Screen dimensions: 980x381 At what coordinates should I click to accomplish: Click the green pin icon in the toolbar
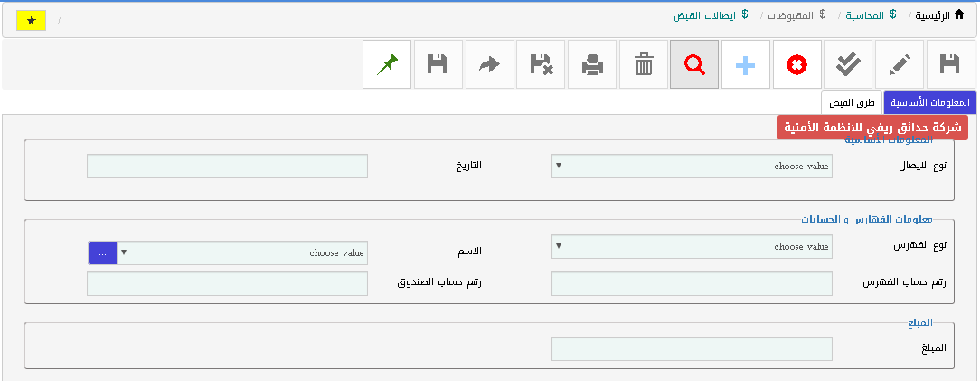pyautogui.click(x=387, y=64)
